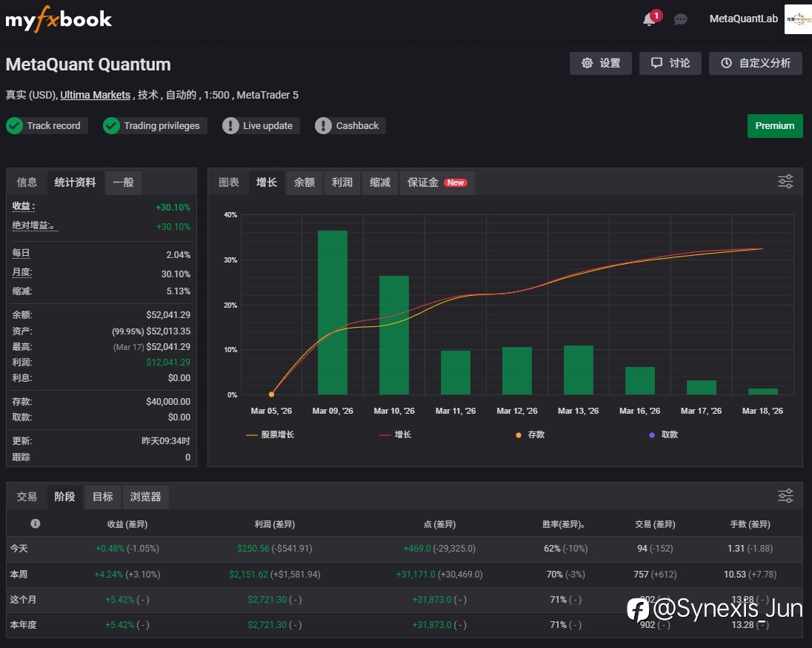Switch to the 余额 chart tab

[x=304, y=182]
